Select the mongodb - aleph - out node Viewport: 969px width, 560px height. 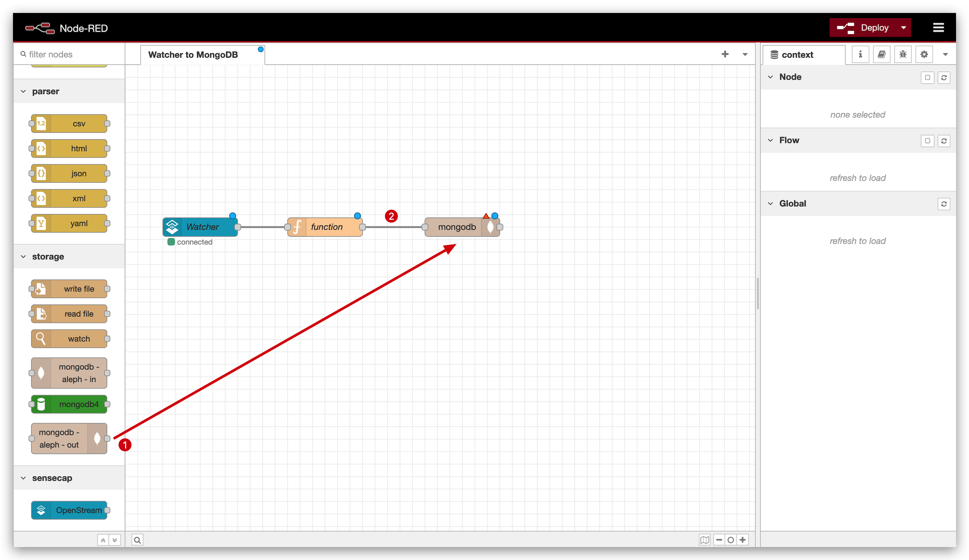[69, 438]
